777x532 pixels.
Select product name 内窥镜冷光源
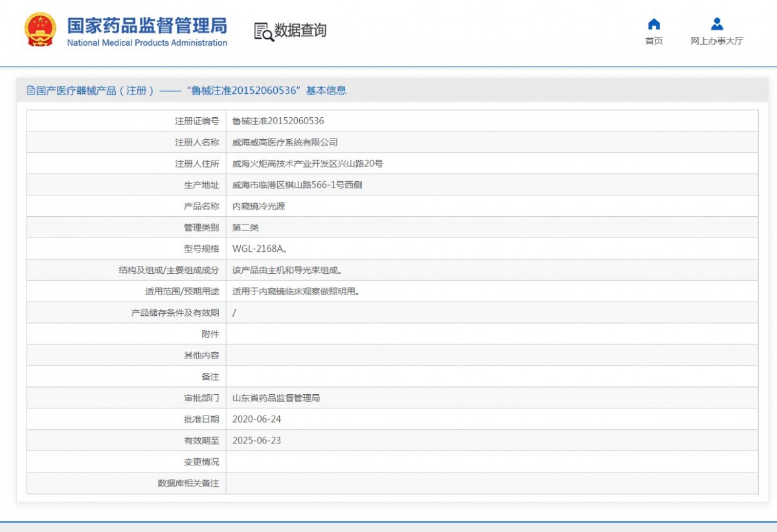[259, 206]
